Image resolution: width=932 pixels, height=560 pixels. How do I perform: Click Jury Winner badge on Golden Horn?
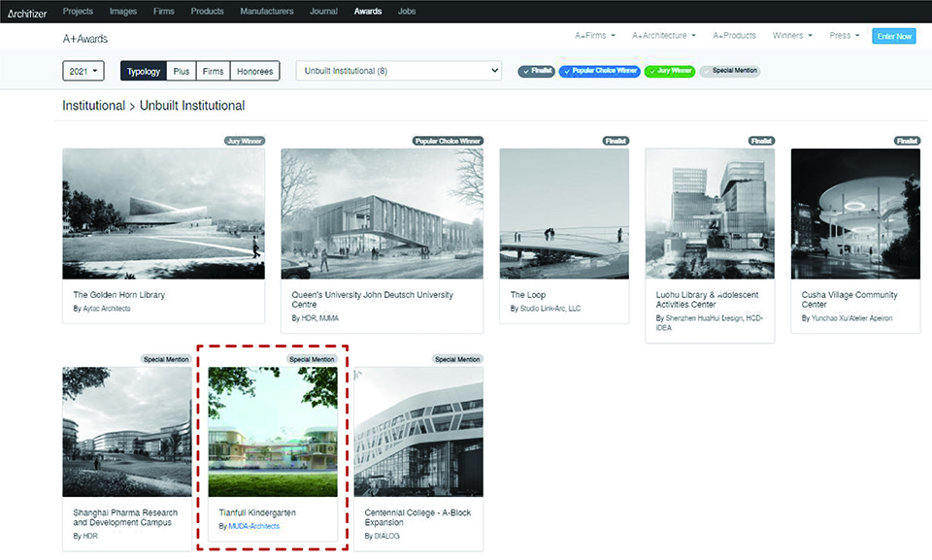(x=245, y=141)
